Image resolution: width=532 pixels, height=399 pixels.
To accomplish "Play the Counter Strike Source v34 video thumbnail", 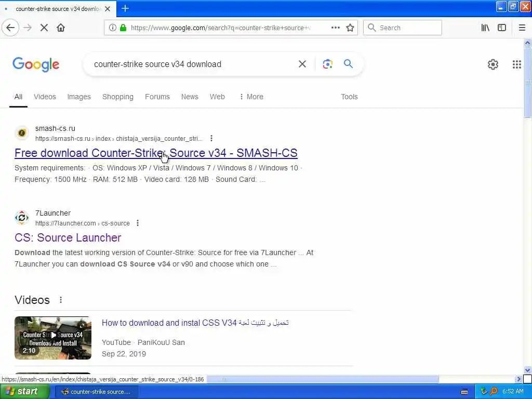I will pos(53,338).
